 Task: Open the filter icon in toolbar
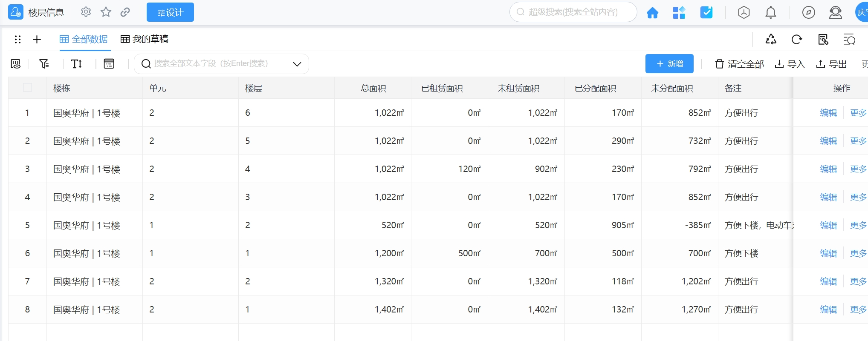pyautogui.click(x=44, y=64)
